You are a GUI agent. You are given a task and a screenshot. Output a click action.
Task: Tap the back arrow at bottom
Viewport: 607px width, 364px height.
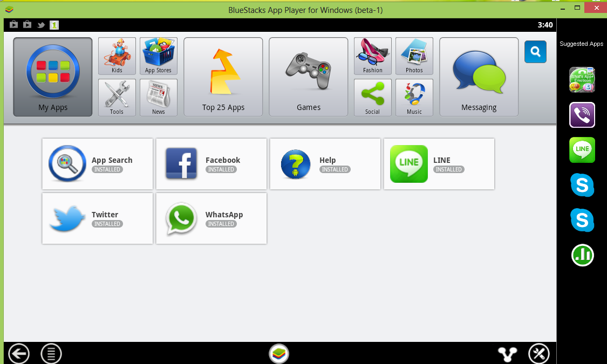18,353
